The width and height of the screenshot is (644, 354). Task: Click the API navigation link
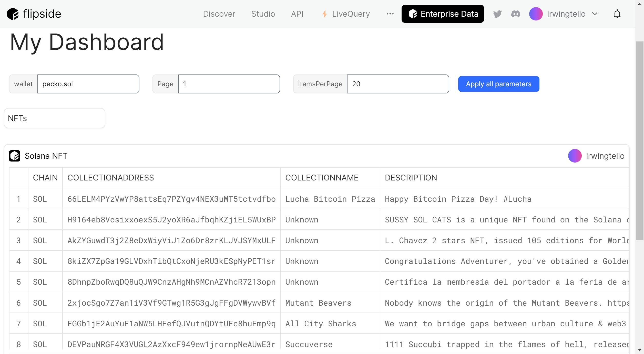(x=297, y=14)
